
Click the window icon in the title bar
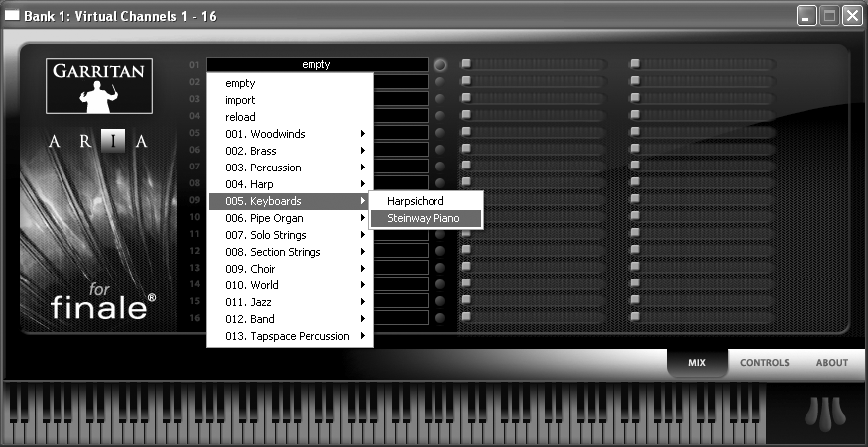coord(12,15)
